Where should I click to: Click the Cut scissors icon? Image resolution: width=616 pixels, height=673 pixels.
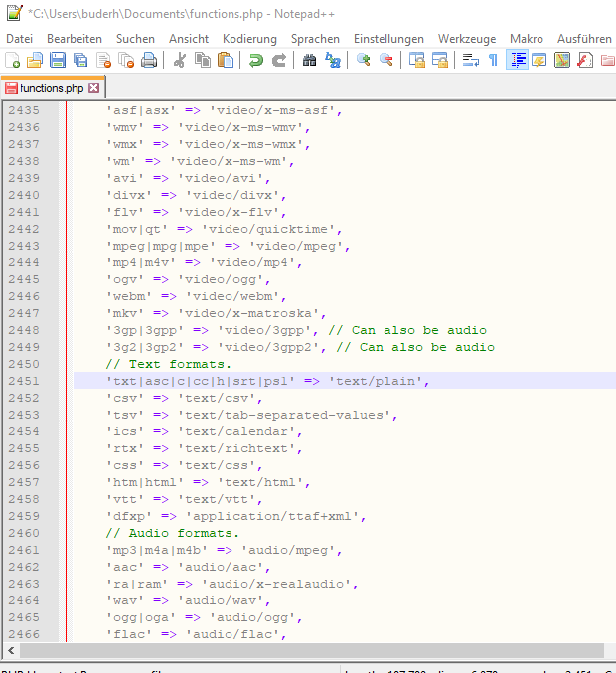[179, 60]
